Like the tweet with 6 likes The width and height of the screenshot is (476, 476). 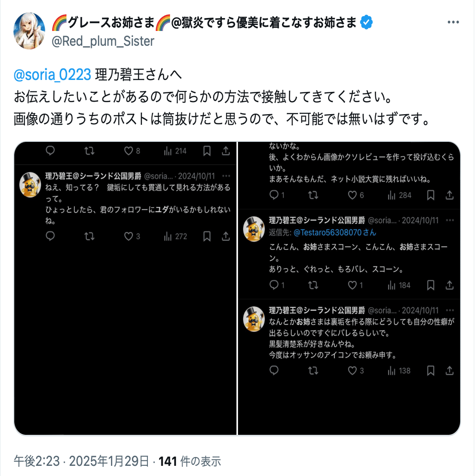[x=352, y=195]
